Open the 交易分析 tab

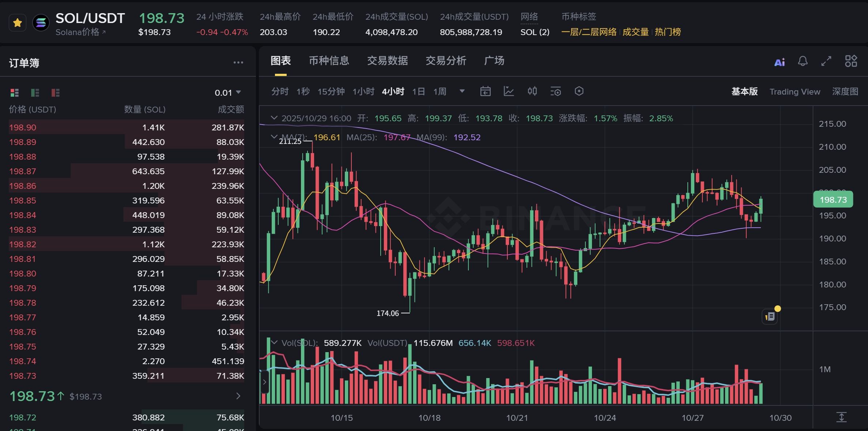point(446,61)
